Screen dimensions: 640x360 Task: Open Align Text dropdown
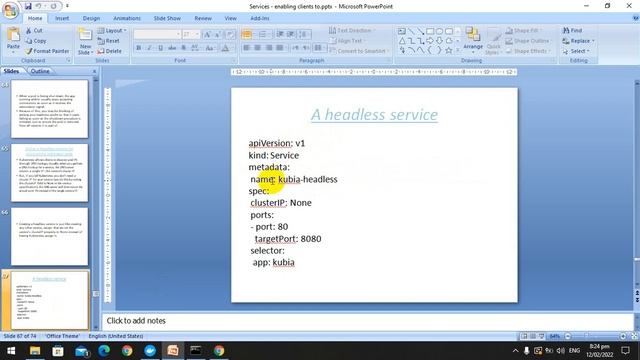click(x=346, y=41)
